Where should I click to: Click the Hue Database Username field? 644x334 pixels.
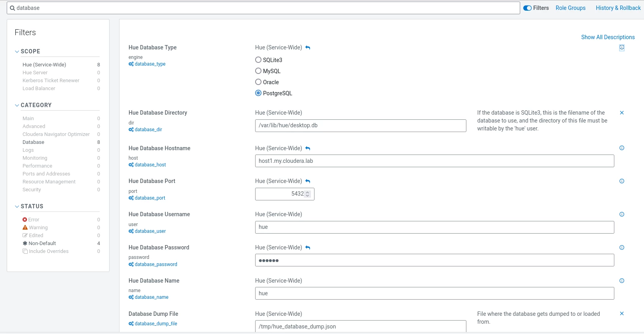434,227
